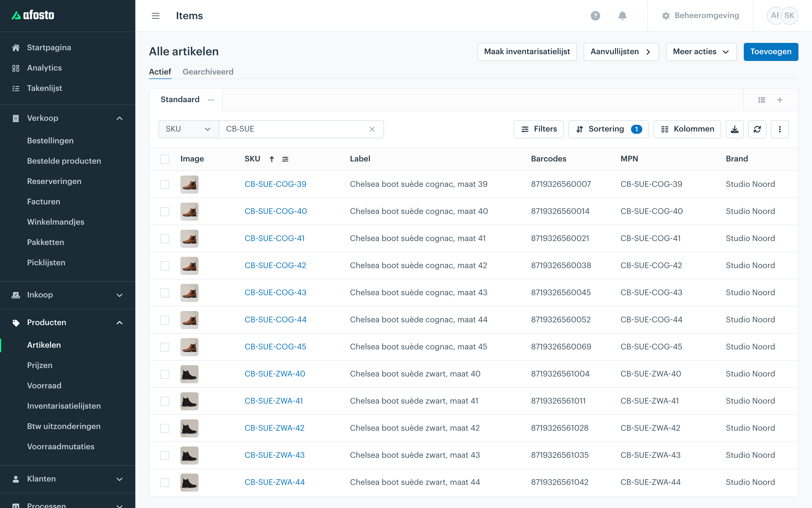
Task: Open the Kolommen column settings
Action: tap(687, 129)
